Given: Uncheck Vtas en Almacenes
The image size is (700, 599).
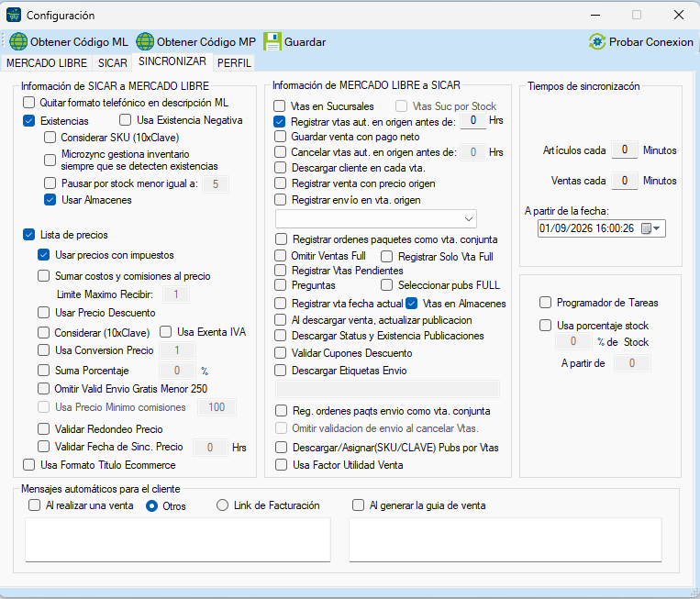Looking at the screenshot, I should pyautogui.click(x=412, y=304).
